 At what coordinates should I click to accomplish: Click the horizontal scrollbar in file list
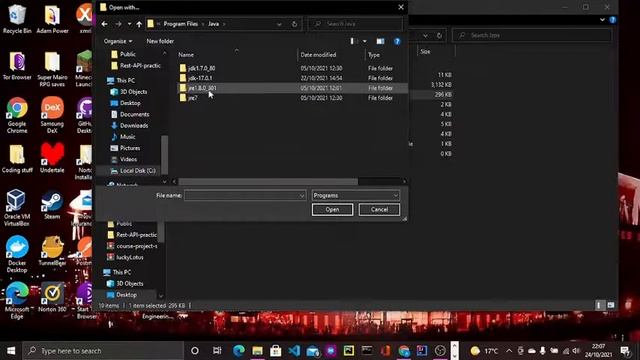coord(268,181)
